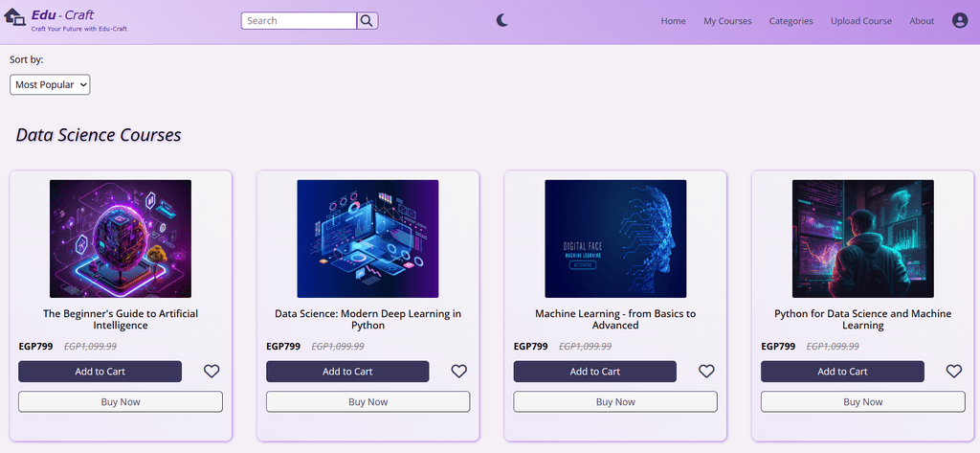Screen dimensions: 980x453
Task: Click title The Beginner's Guide to Artificial Intelligence
Action: coord(121,319)
